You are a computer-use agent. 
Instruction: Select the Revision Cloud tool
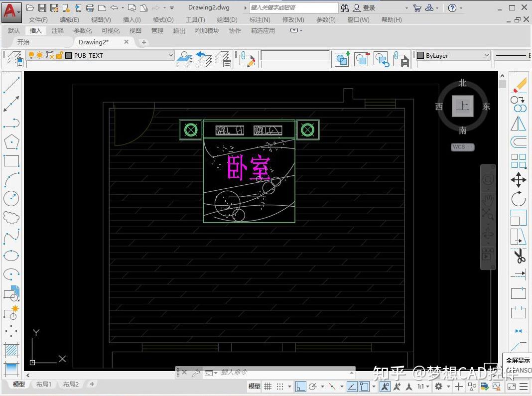click(x=11, y=218)
